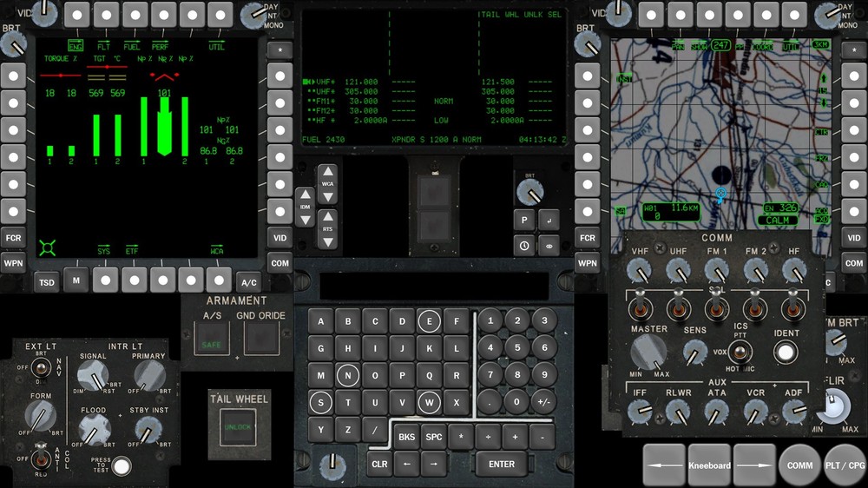Click the BKS backspace key
This screenshot has width=868, height=488.
pyautogui.click(x=406, y=437)
